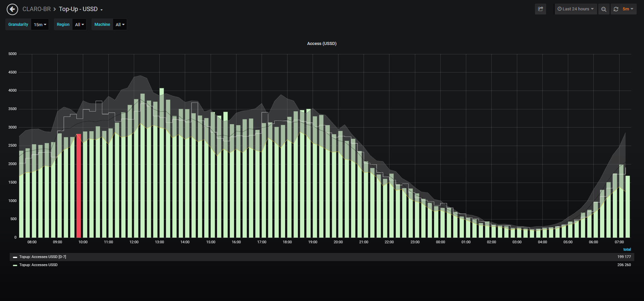The height and width of the screenshot is (301, 644).
Task: Open the Granularity 15m dropdown
Action: coord(40,24)
